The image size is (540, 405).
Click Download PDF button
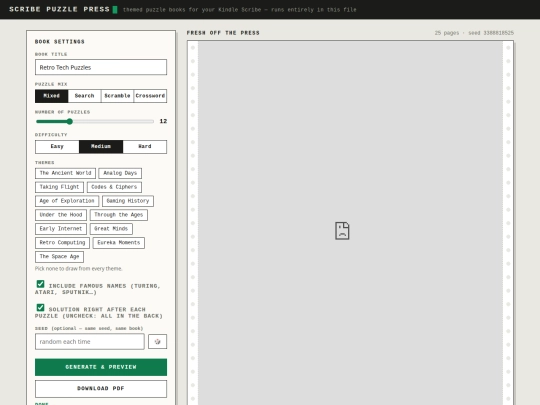click(x=101, y=388)
